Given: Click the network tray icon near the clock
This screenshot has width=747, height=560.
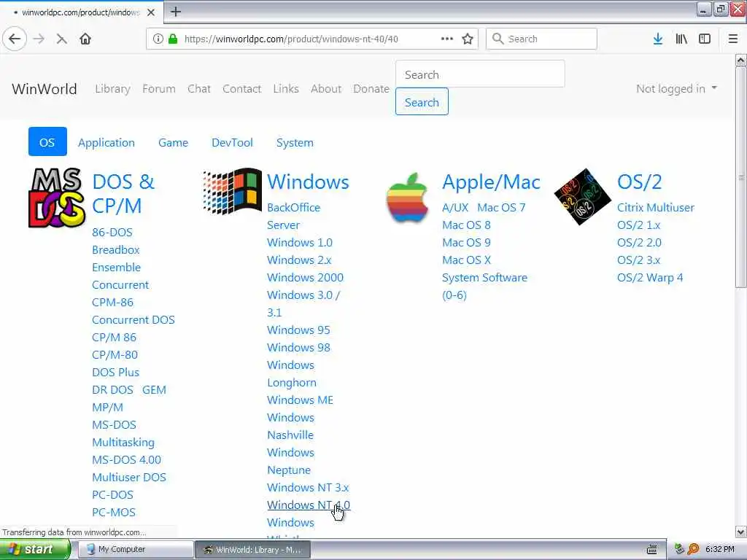Looking at the screenshot, I should [x=680, y=549].
